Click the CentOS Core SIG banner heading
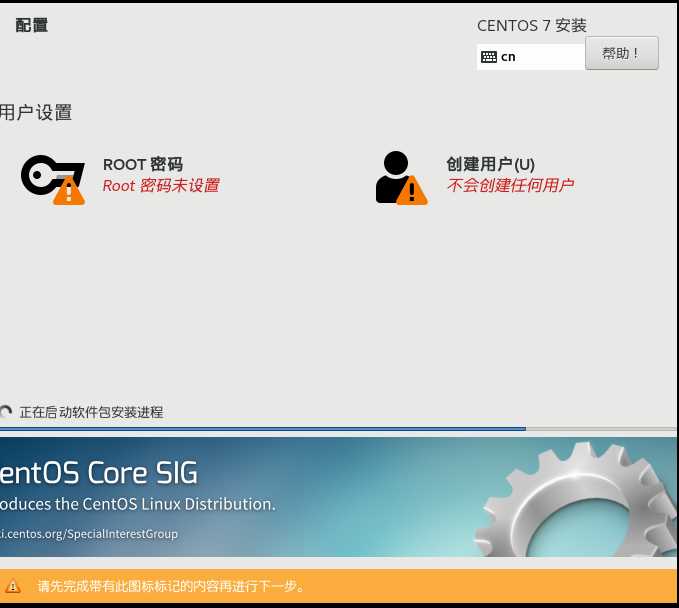 coord(99,472)
